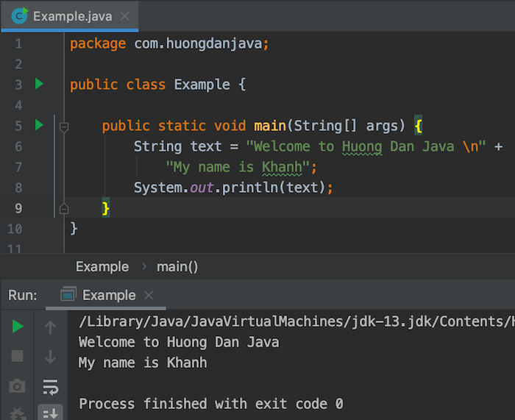Click main() in the breadcrumb bar
The image size is (515, 420).
click(x=177, y=267)
